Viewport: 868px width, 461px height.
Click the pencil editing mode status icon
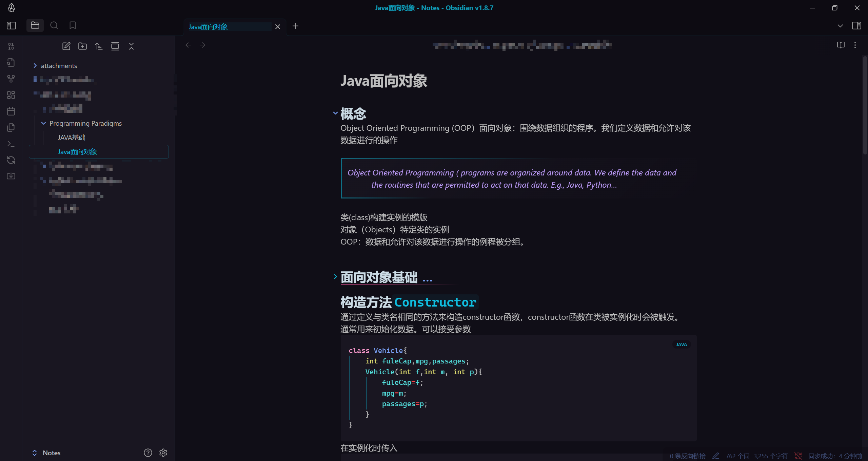(x=716, y=456)
